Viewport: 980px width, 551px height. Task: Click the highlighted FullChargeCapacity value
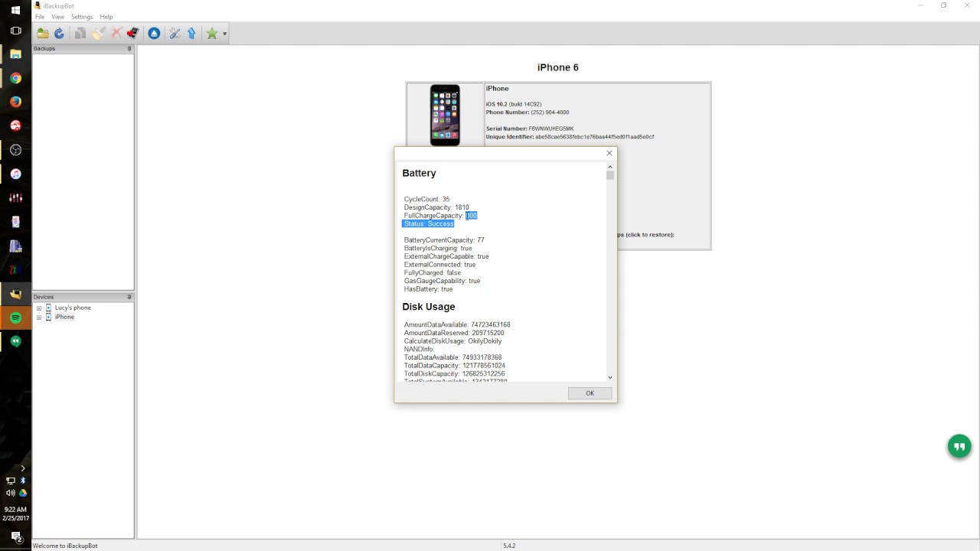(x=471, y=216)
